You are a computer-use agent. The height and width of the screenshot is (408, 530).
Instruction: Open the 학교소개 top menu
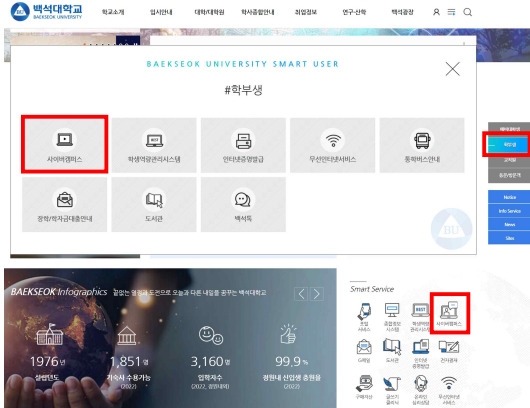(113, 12)
